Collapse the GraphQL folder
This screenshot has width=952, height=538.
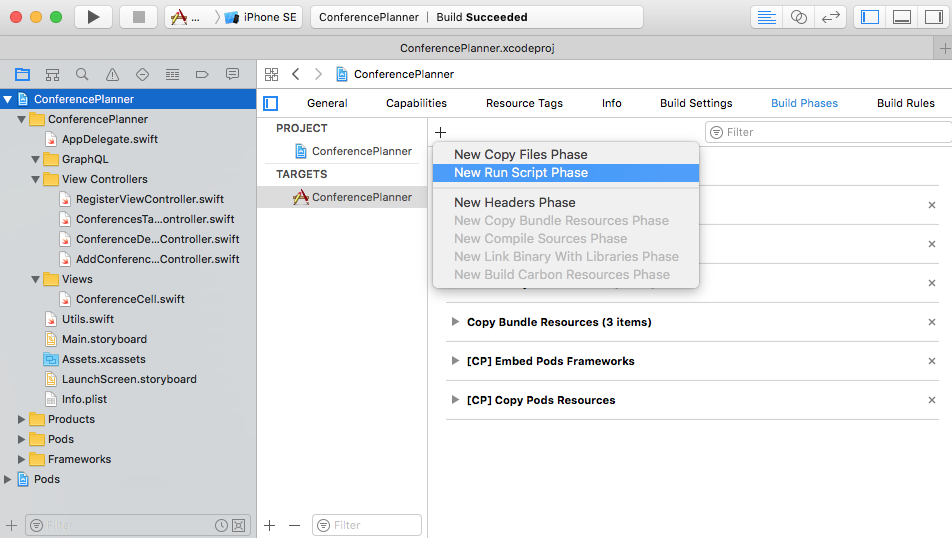coord(35,159)
